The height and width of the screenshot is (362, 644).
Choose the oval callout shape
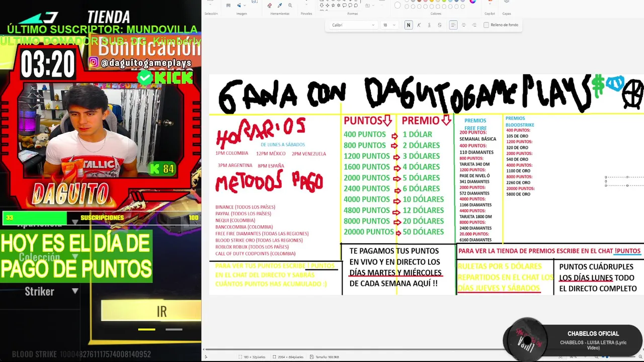pos(350,5)
